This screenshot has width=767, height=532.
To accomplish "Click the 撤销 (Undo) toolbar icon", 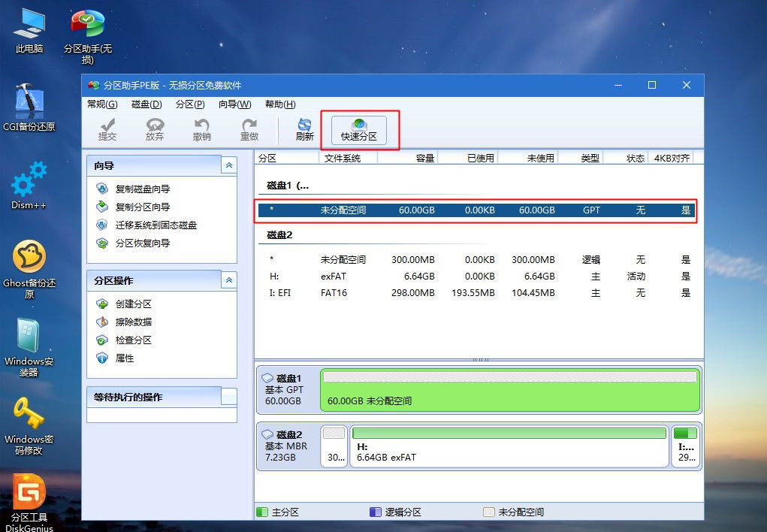I will click(202, 128).
